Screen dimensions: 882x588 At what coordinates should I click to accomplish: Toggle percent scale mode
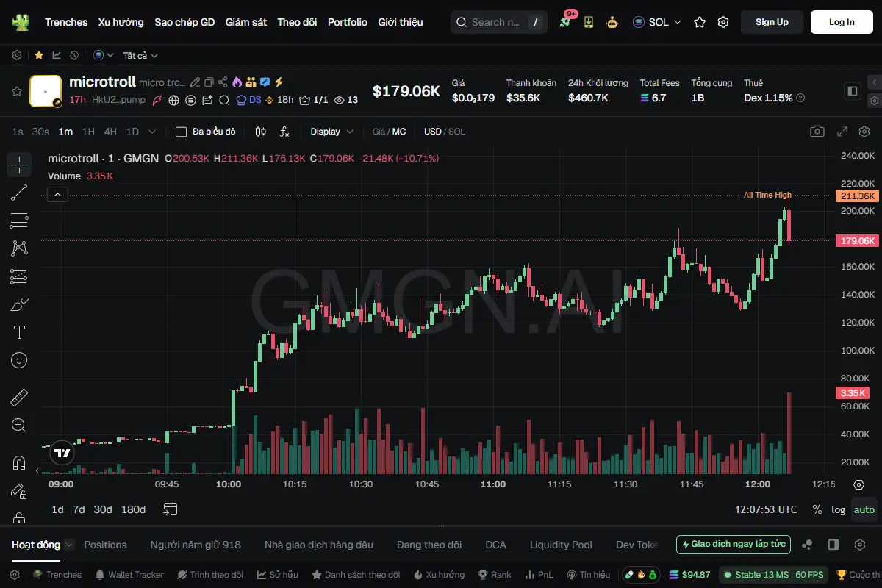(x=817, y=509)
